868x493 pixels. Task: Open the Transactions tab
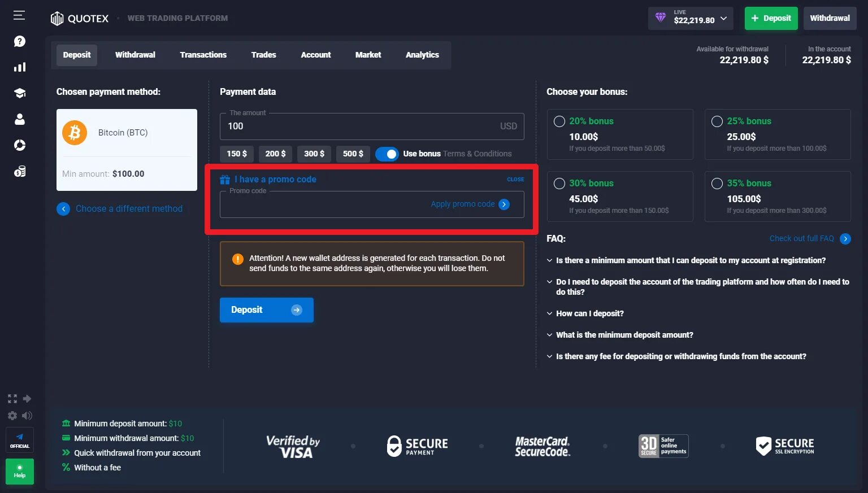coord(203,55)
